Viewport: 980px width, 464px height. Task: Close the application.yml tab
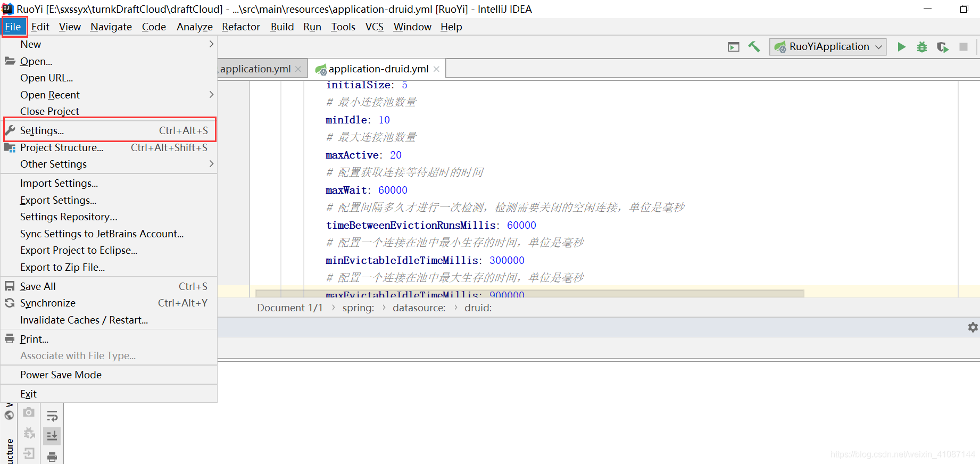pos(298,69)
